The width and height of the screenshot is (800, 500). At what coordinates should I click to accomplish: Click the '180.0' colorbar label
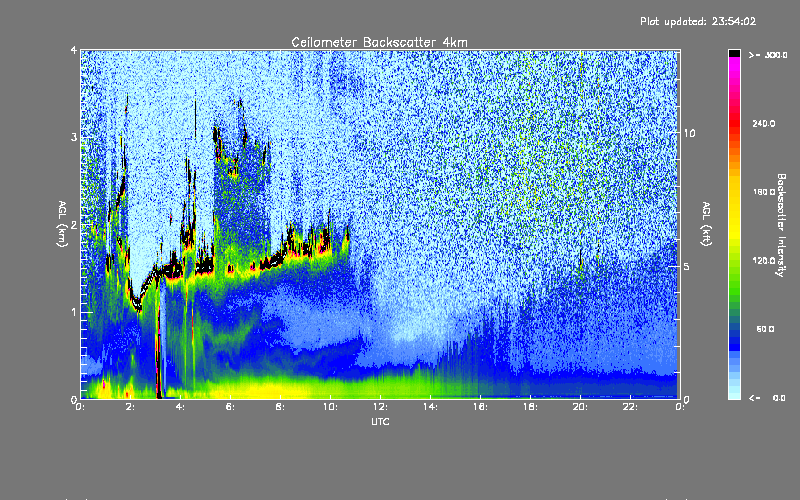coord(764,192)
